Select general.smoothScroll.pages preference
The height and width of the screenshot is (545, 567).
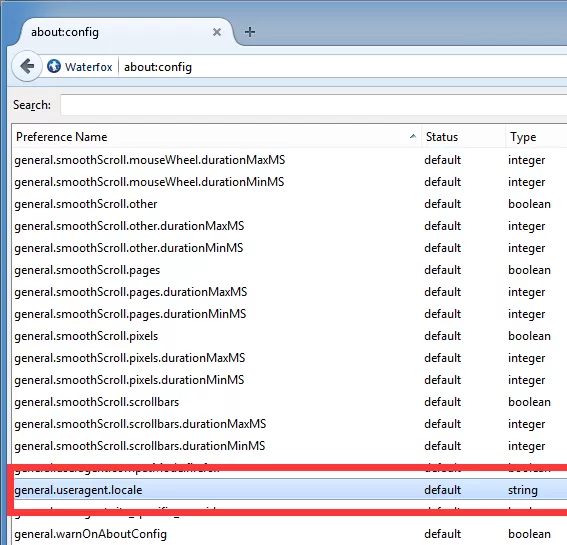point(290,270)
